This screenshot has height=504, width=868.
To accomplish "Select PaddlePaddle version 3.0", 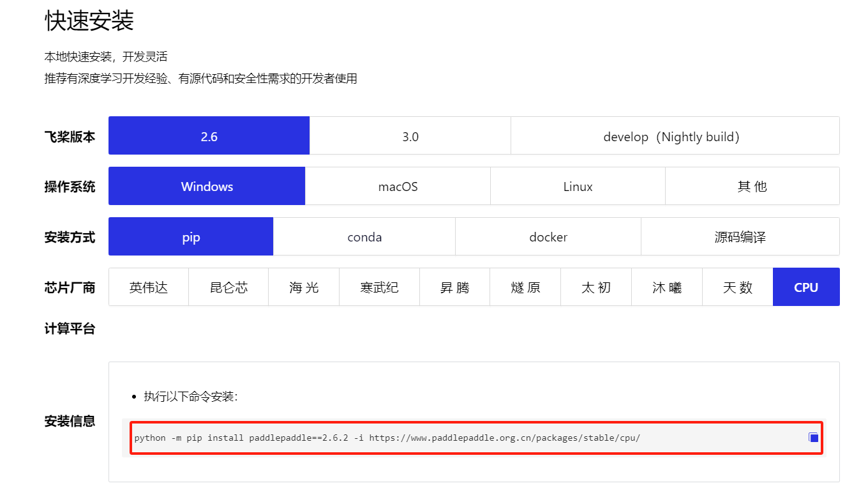I will (410, 135).
